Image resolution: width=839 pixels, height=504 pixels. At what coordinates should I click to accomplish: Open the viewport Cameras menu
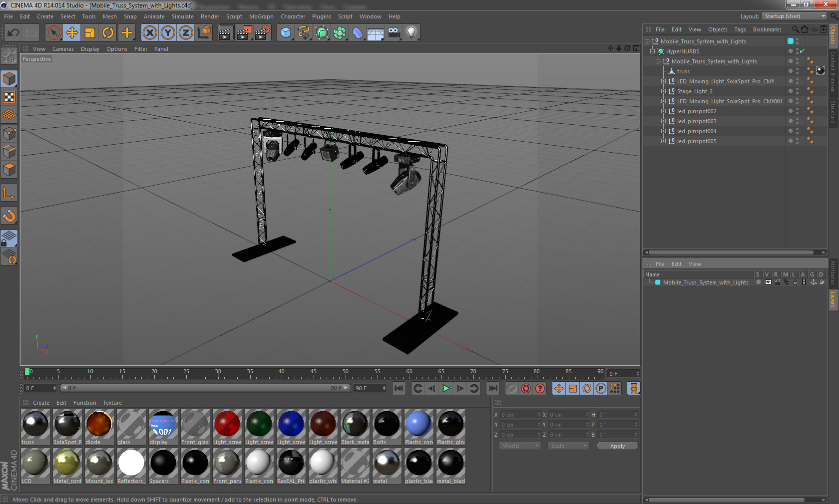tap(63, 49)
